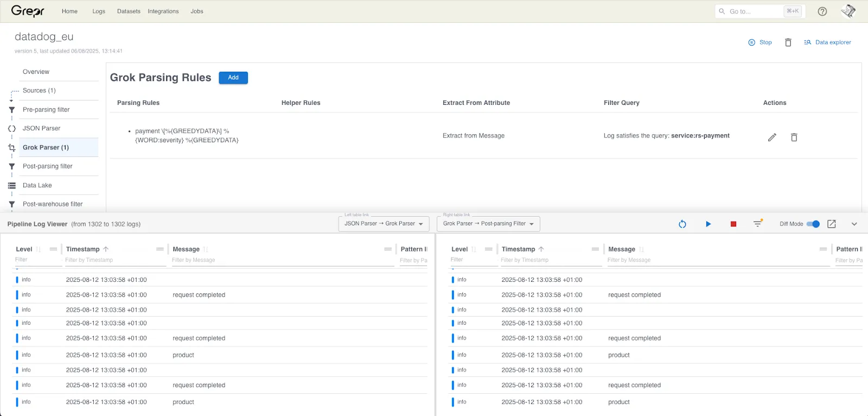The height and width of the screenshot is (416, 868).
Task: Open Grok Parser → Post-parsing Filter right dropdown
Action: [488, 224]
